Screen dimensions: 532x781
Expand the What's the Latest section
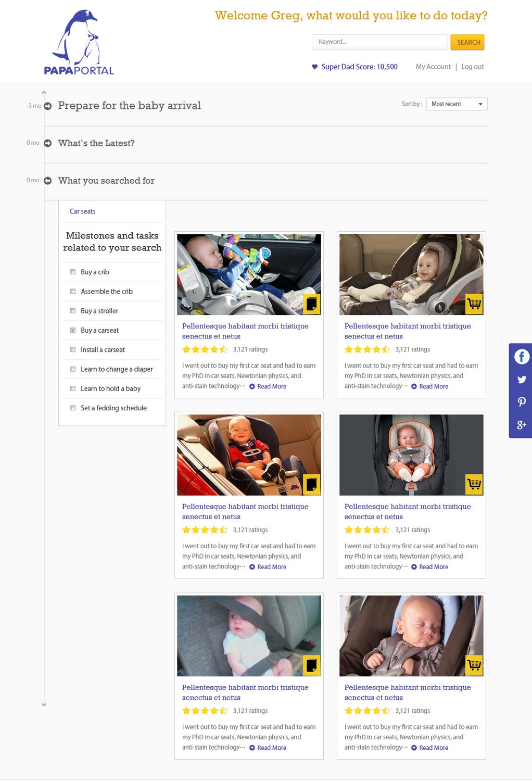tap(47, 144)
